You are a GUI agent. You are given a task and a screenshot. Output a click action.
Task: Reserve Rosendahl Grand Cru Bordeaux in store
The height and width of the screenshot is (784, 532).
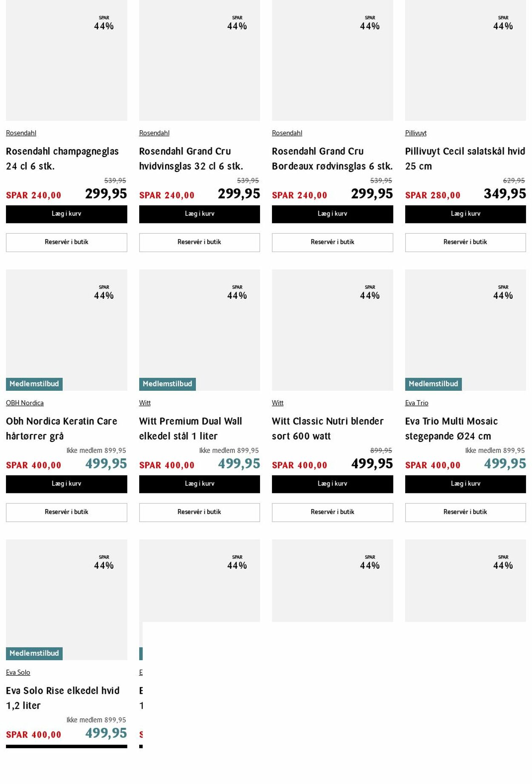(x=332, y=242)
